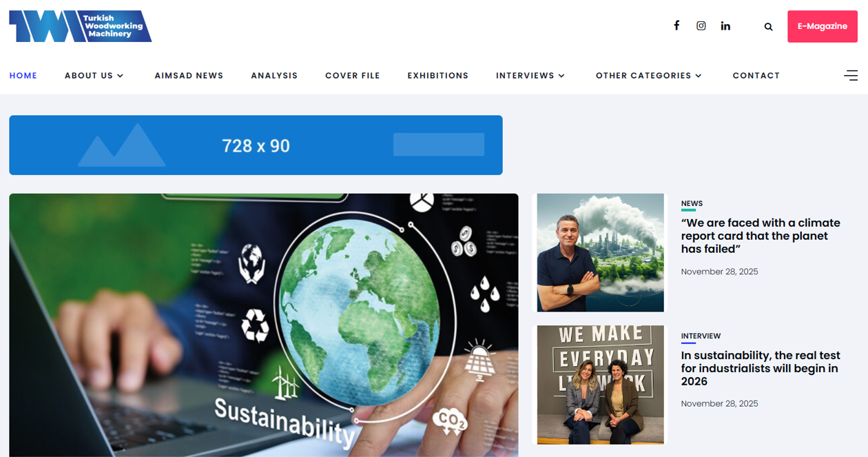868x457 pixels.
Task: Expand the About Us dropdown
Action: tap(94, 76)
